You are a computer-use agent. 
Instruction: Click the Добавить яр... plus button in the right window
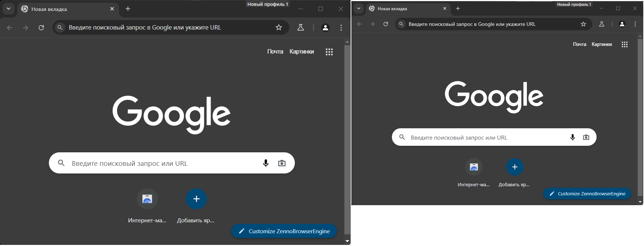(515, 167)
